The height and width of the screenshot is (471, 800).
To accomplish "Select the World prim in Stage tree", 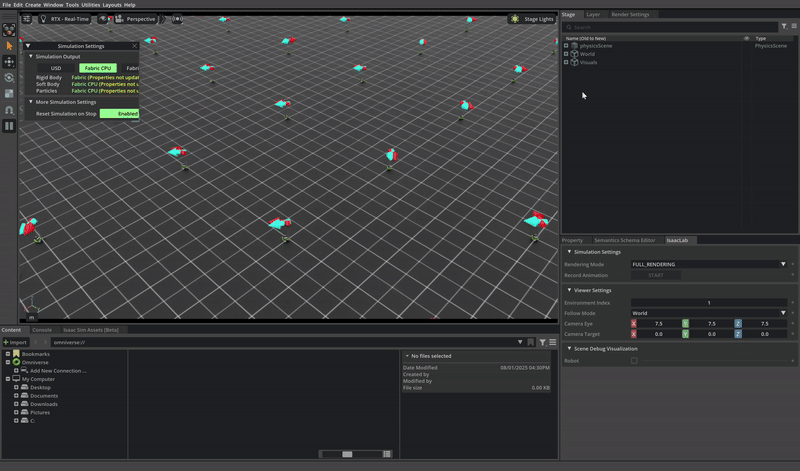I will (587, 54).
